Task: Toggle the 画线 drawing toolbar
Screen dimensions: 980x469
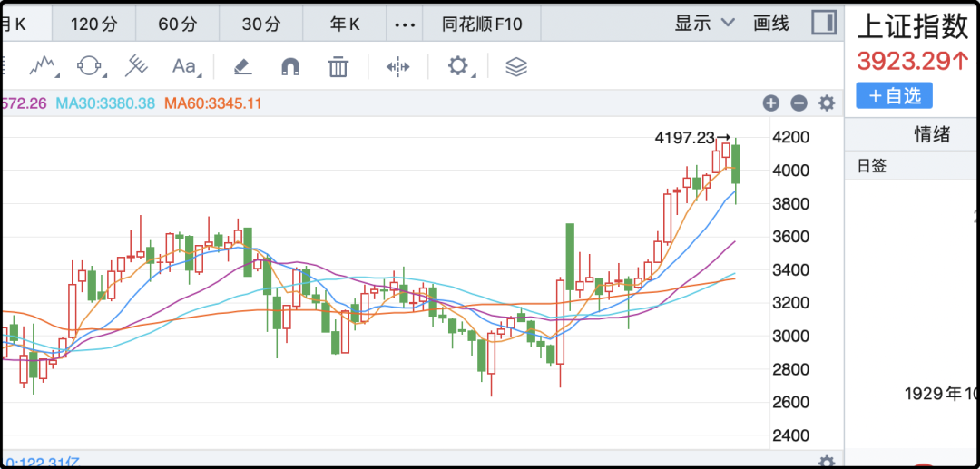Action: [x=771, y=24]
